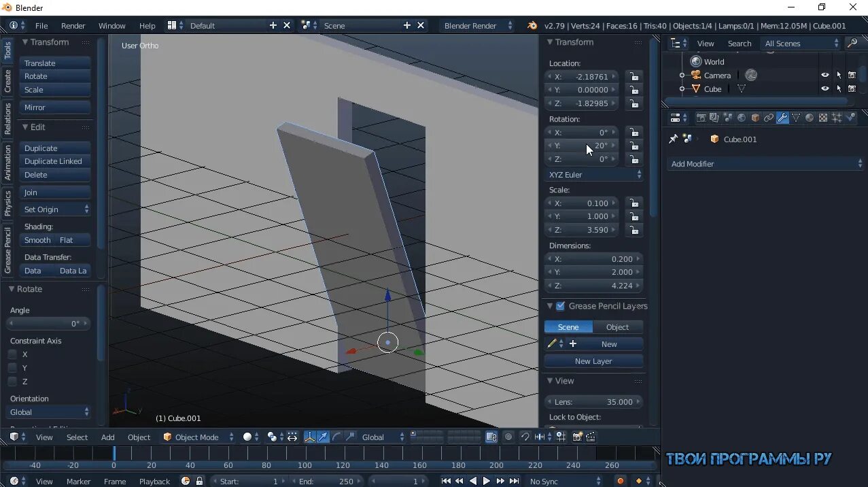868x487 pixels.
Task: Click the Join button
Action: 55,192
